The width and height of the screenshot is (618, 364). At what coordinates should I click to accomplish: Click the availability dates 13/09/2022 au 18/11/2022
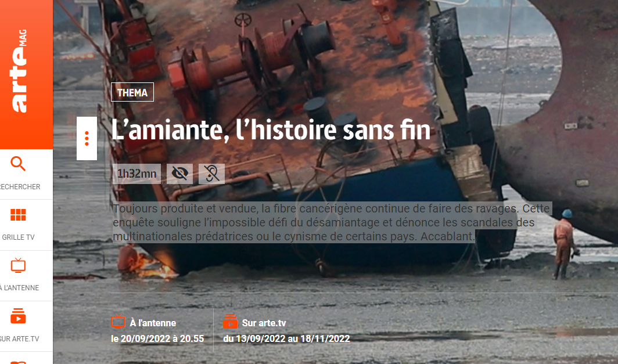pyautogui.click(x=286, y=339)
